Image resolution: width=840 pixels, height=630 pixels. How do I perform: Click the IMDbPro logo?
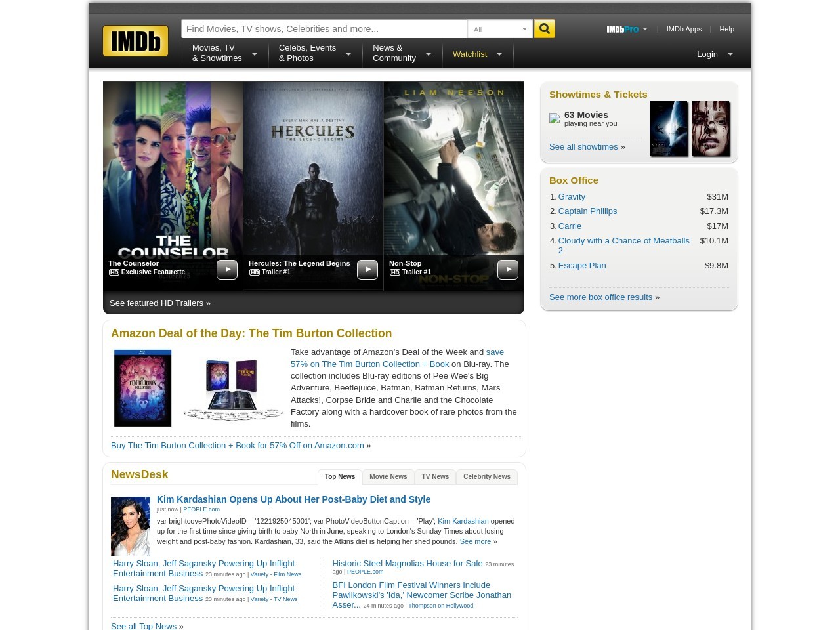tap(622, 29)
